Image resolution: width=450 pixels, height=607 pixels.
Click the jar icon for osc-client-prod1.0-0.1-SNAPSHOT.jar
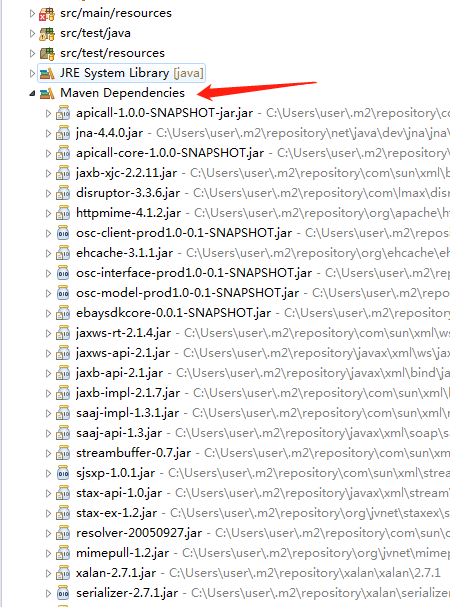tap(63, 233)
